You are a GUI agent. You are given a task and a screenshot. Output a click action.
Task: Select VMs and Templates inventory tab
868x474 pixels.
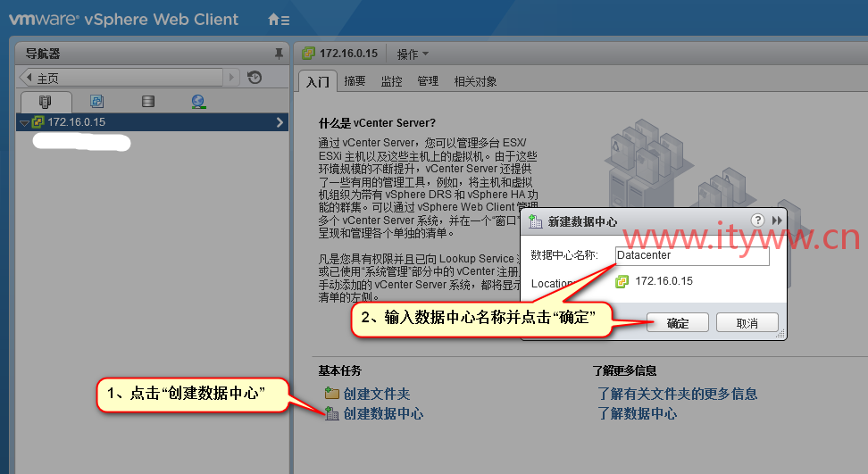coord(96,101)
